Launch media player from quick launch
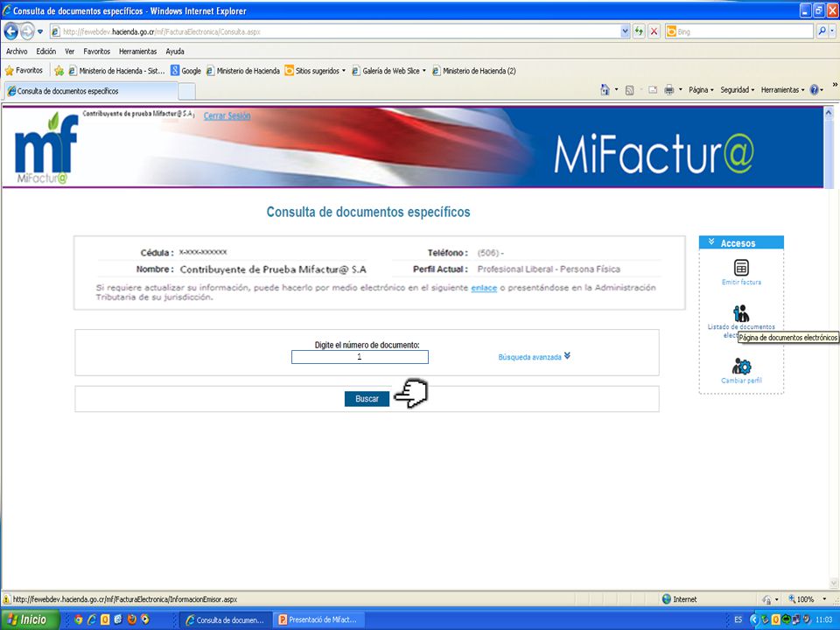 (144, 619)
